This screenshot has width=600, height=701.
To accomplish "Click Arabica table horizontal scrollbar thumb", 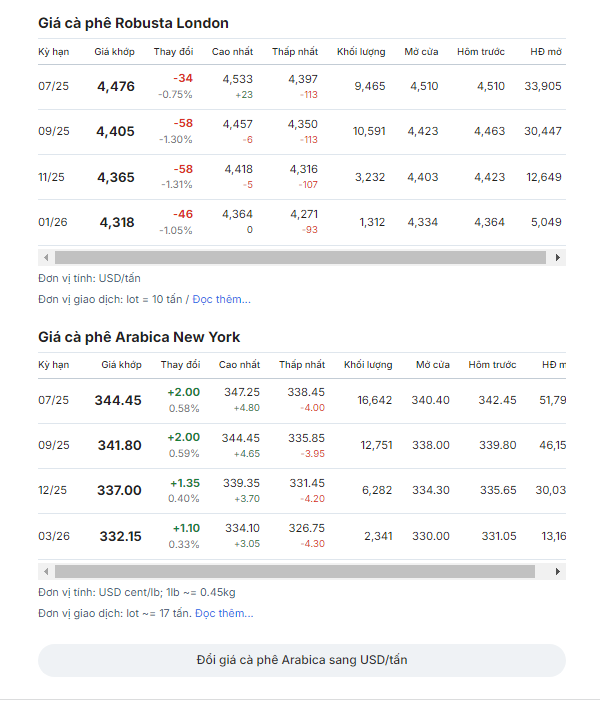I will coord(295,571).
